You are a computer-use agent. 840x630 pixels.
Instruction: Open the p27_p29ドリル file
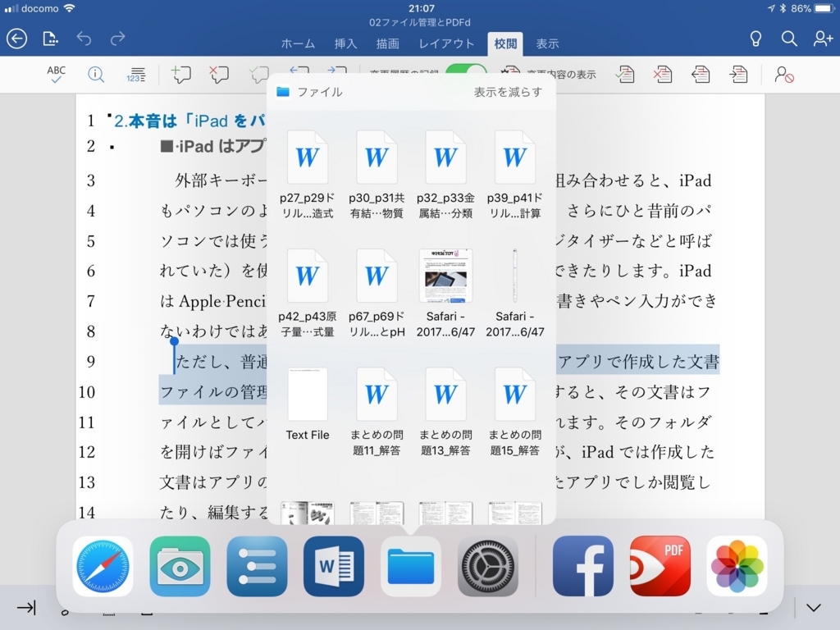point(308,175)
